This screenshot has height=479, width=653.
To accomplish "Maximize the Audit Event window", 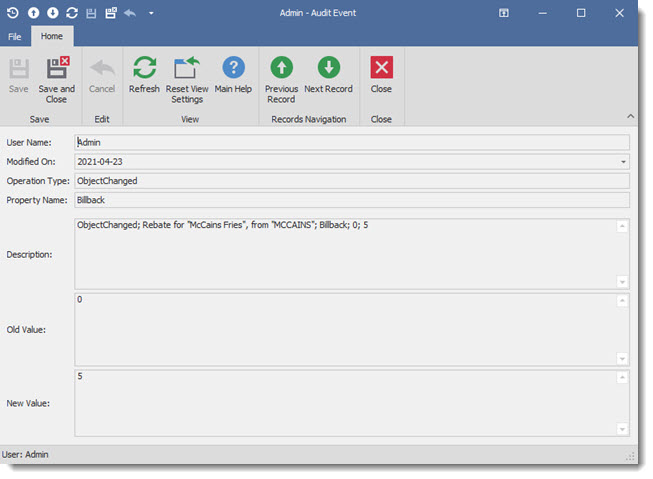I will [x=581, y=13].
